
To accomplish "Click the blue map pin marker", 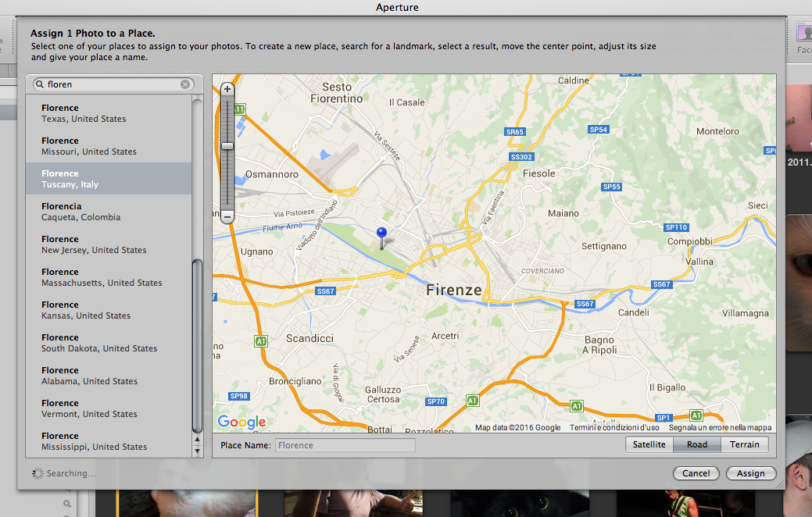I will 381,238.
